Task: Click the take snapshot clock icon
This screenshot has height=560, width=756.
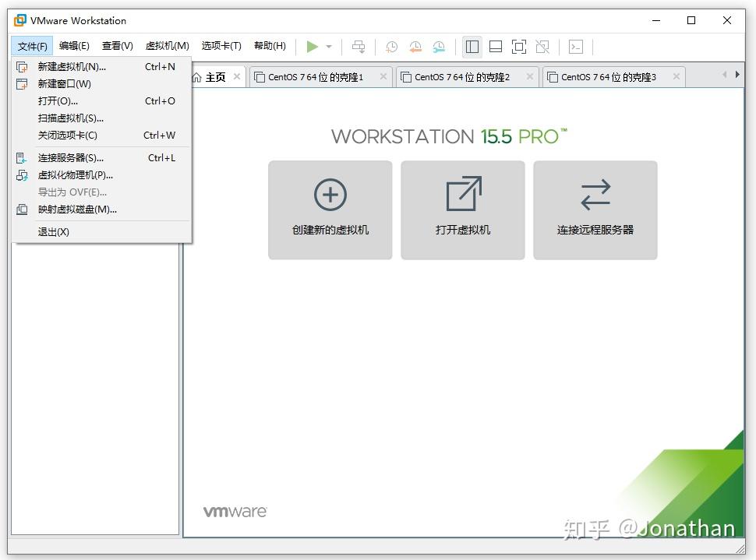Action: (x=391, y=47)
